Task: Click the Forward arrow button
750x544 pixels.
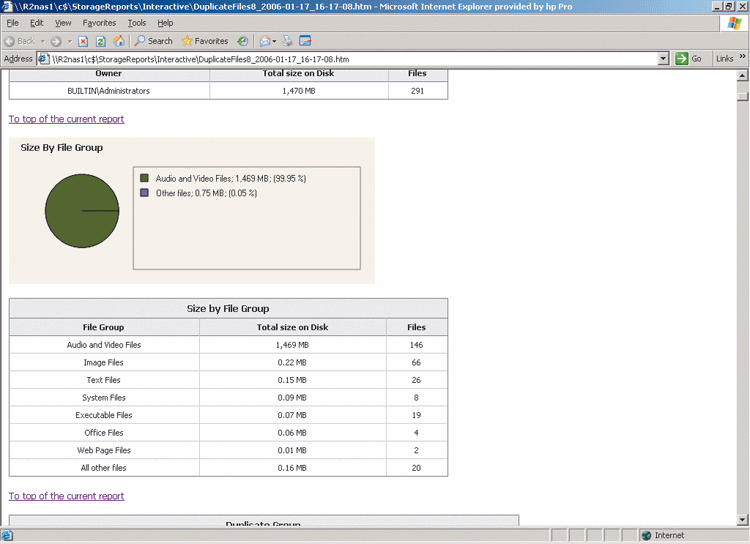Action: (56, 41)
